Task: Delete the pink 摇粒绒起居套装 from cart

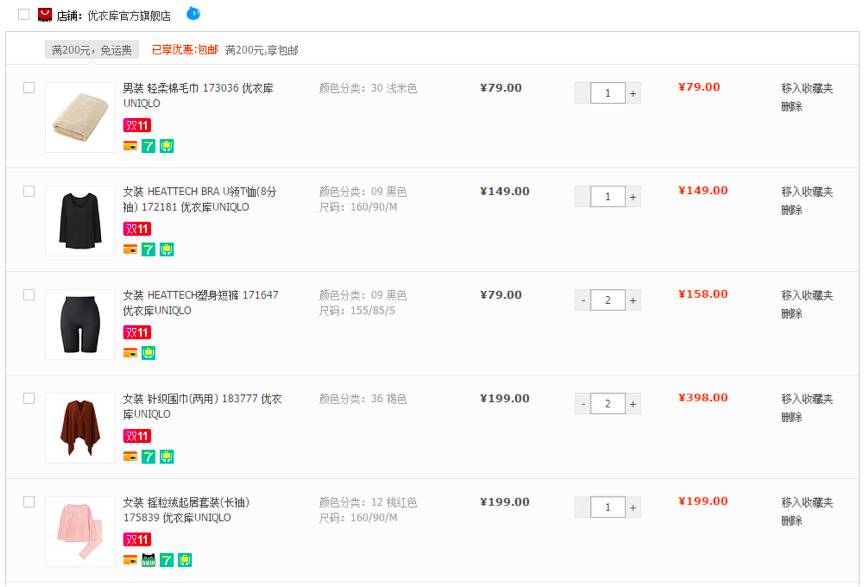Action: pyautogui.click(x=791, y=521)
